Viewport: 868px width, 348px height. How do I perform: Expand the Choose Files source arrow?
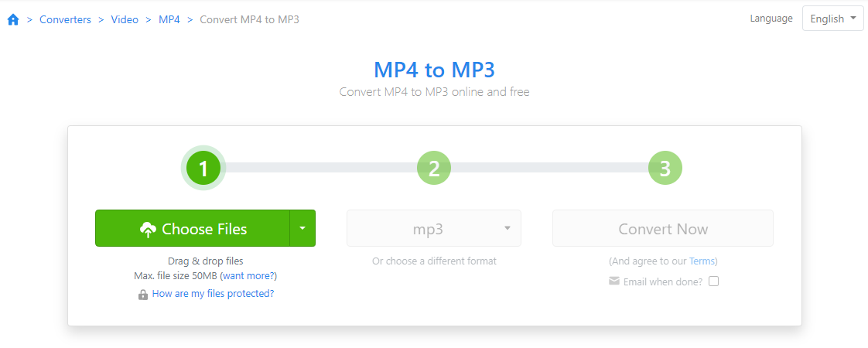click(302, 228)
